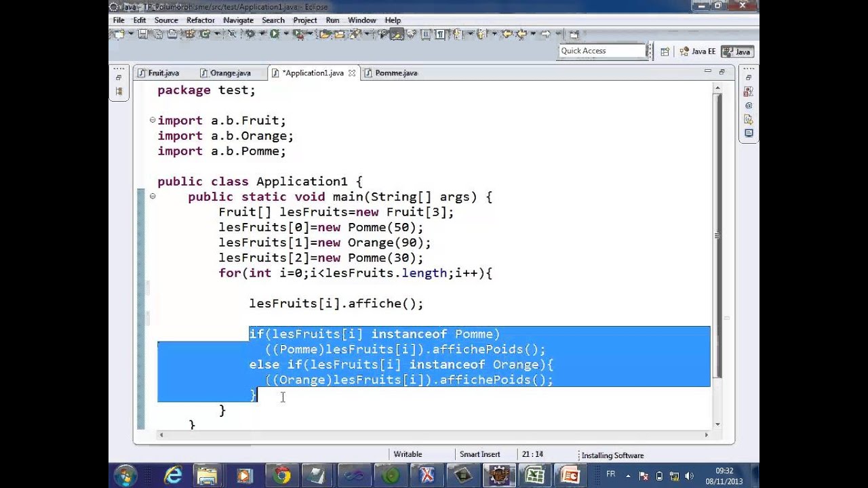The width and height of the screenshot is (868, 488).
Task: Open the File menu
Action: coord(119,20)
